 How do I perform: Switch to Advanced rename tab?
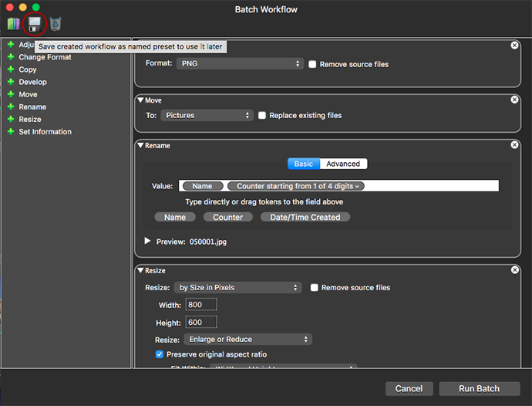[343, 164]
